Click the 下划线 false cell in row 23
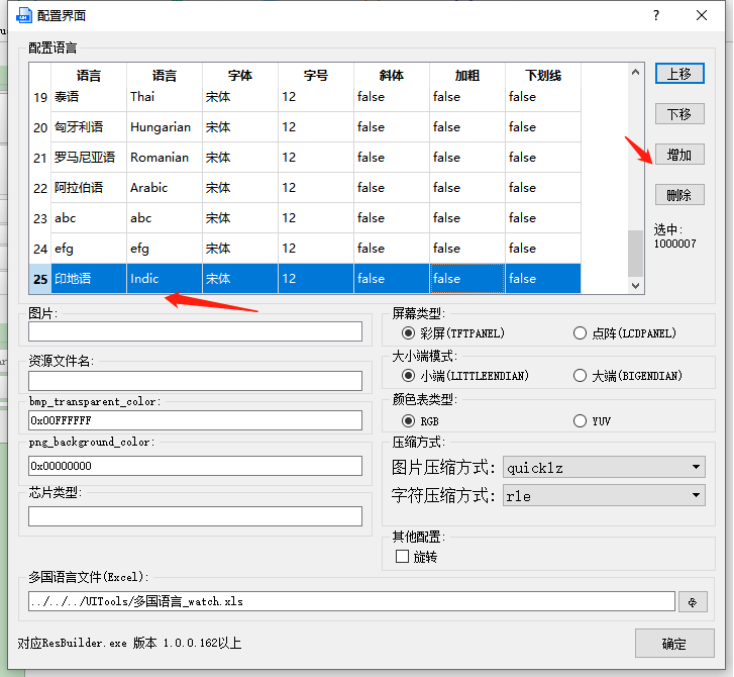Image resolution: width=734 pixels, height=677 pixels. (543, 218)
